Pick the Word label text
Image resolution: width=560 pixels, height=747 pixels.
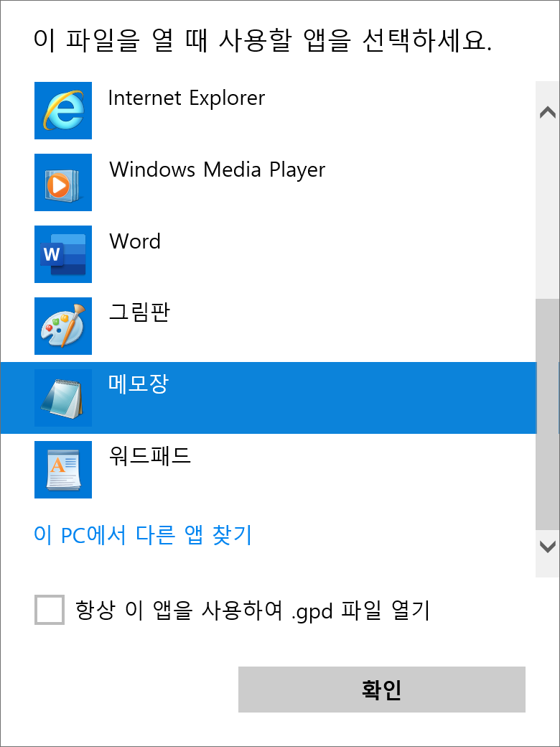135,241
